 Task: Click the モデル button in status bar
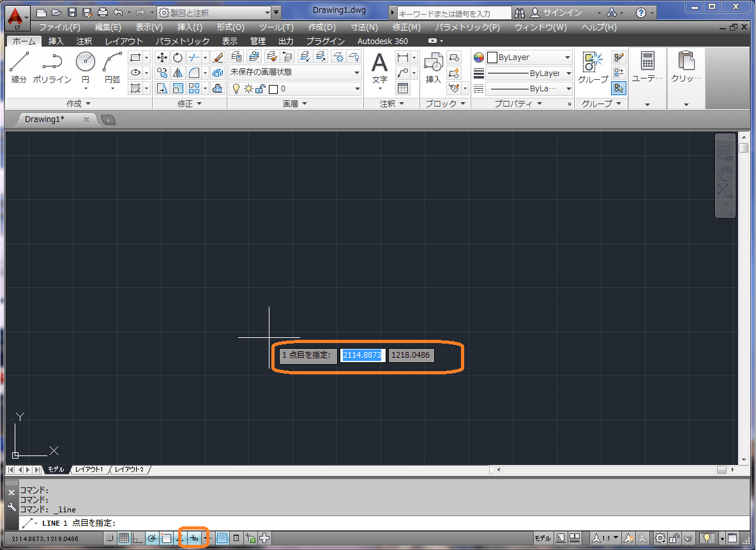[542, 538]
